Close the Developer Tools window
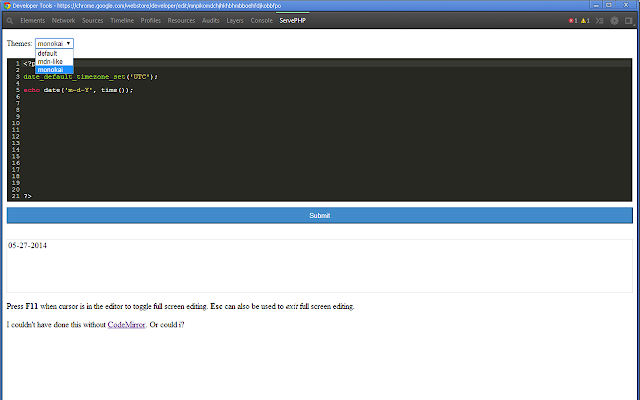Viewport: 640px width, 400px height. tap(626, 5)
